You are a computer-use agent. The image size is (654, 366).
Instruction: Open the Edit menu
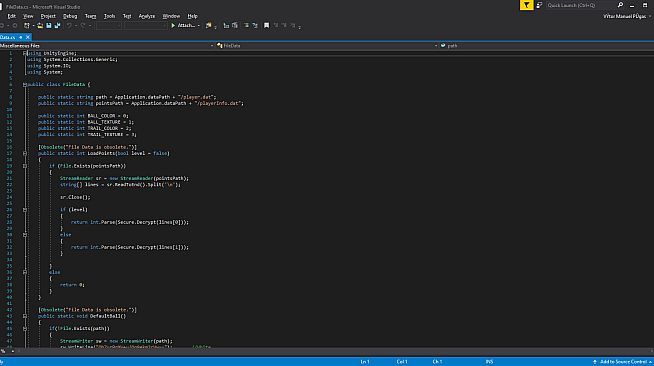click(x=12, y=16)
